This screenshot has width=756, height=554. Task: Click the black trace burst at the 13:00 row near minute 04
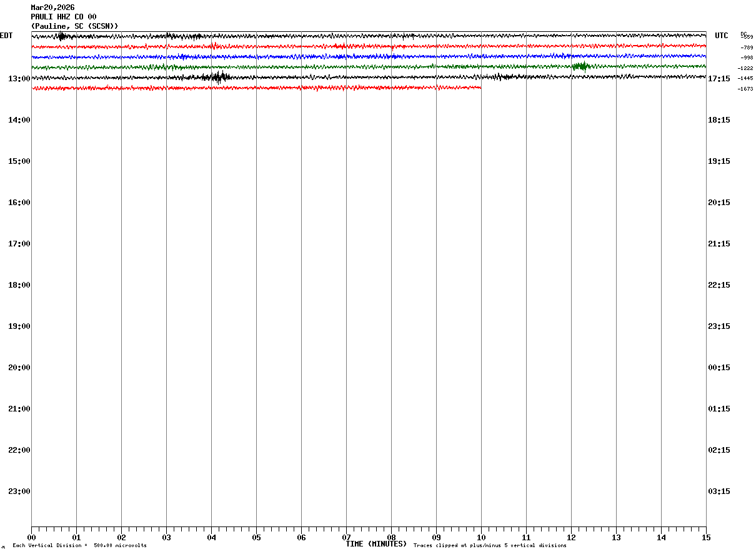point(217,78)
